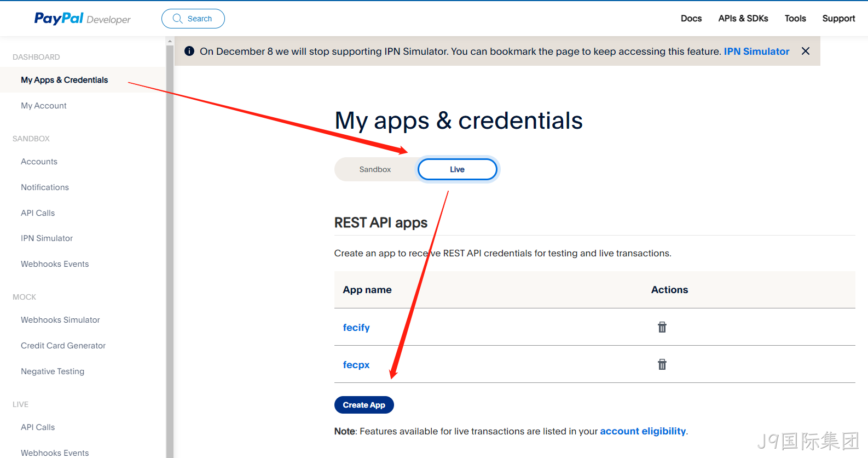Open the Search box in the header
This screenshot has width=868, height=458.
[193, 19]
